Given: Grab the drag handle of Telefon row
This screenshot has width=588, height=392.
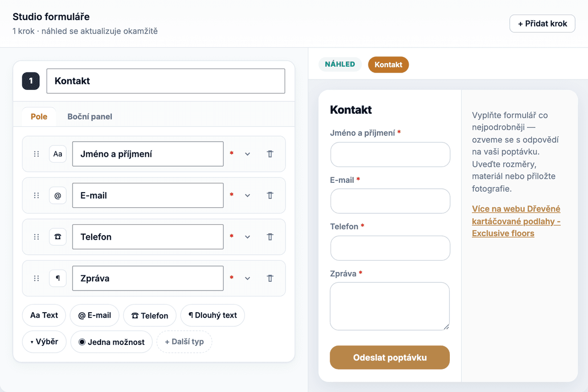Looking at the screenshot, I should [36, 237].
